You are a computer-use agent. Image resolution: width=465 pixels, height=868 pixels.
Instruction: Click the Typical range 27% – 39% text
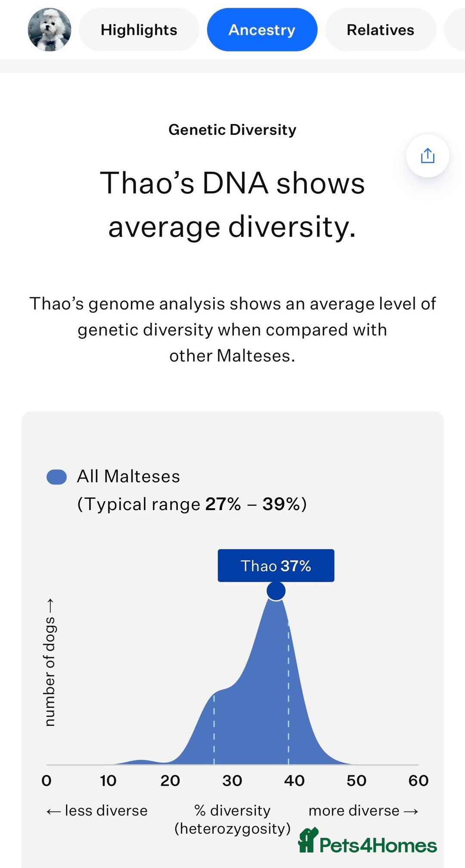click(192, 504)
